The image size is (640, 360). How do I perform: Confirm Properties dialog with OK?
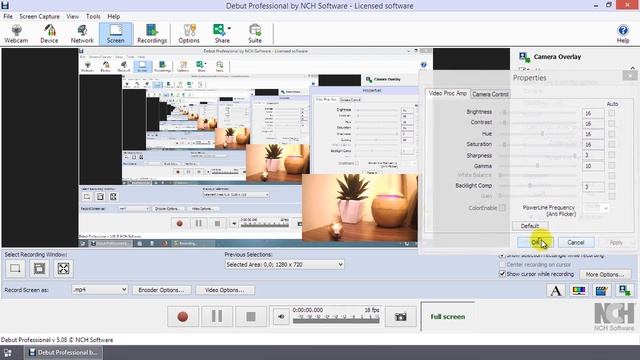coord(535,242)
